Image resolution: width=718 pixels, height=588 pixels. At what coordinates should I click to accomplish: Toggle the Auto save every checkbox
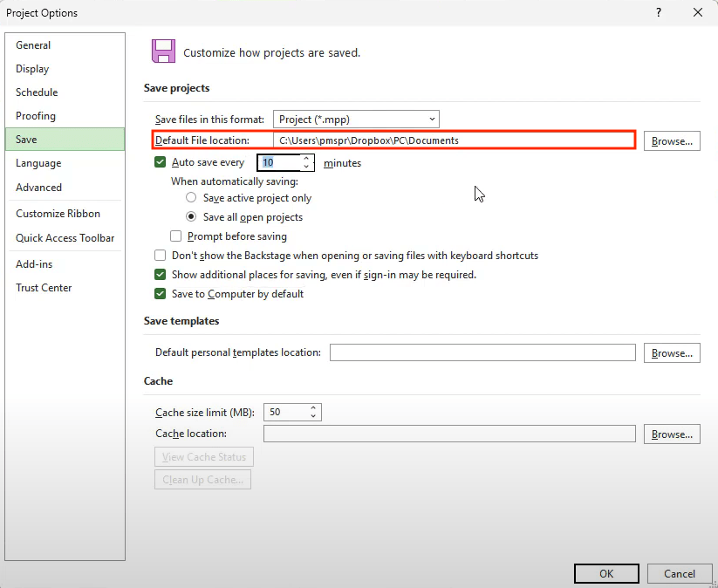[161, 162]
